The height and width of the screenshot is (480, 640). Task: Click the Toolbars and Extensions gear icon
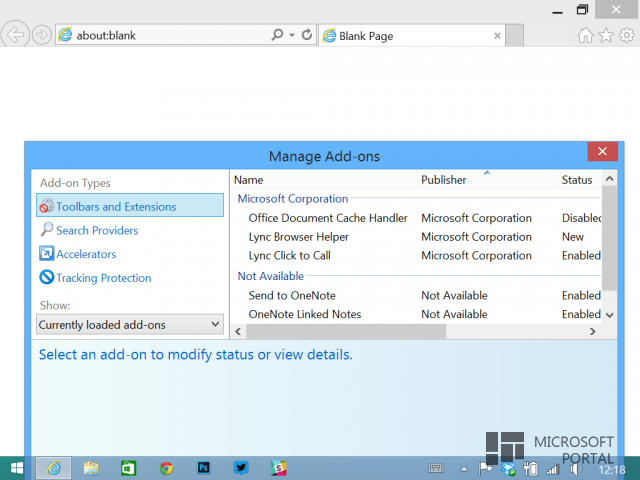(47, 206)
